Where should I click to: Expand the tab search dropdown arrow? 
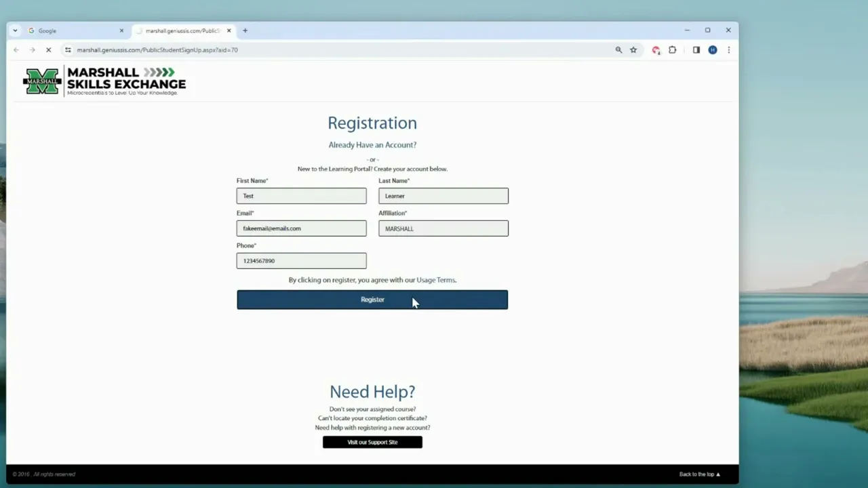pyautogui.click(x=15, y=30)
